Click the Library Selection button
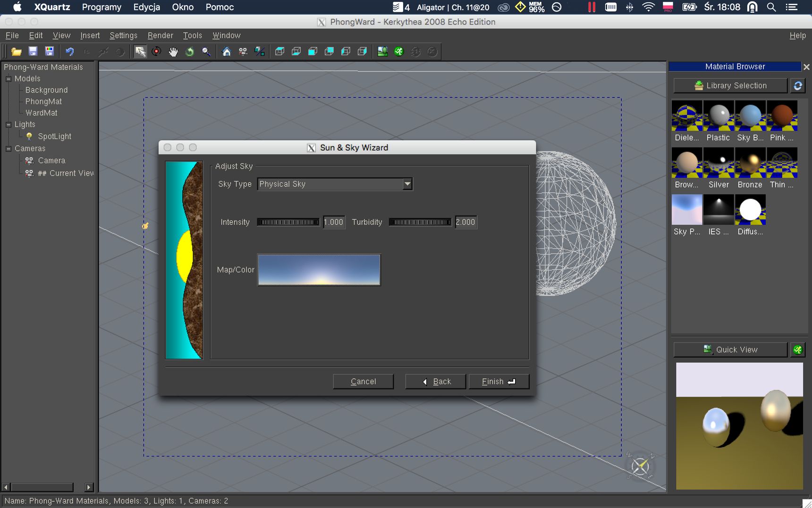The width and height of the screenshot is (812, 508). 730,86
